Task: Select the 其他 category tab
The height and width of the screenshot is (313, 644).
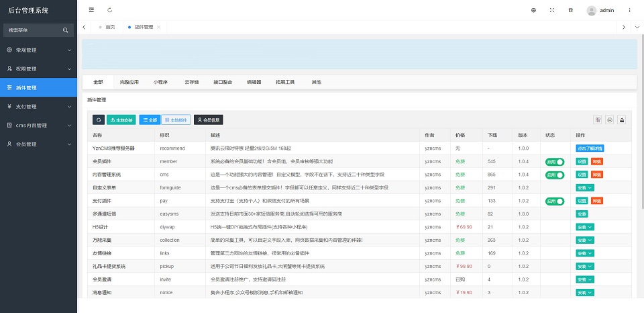Action: (x=316, y=82)
